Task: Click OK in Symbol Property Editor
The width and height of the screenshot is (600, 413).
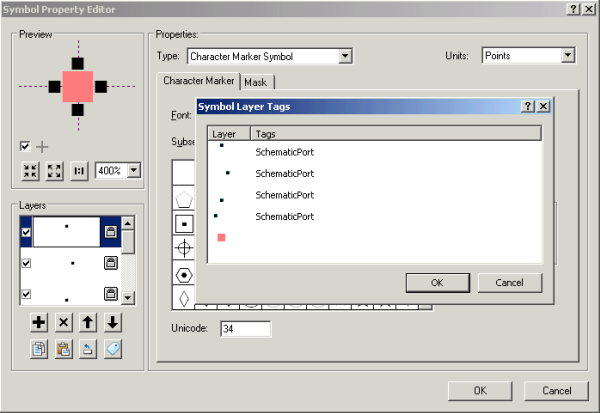Action: pyautogui.click(x=480, y=390)
